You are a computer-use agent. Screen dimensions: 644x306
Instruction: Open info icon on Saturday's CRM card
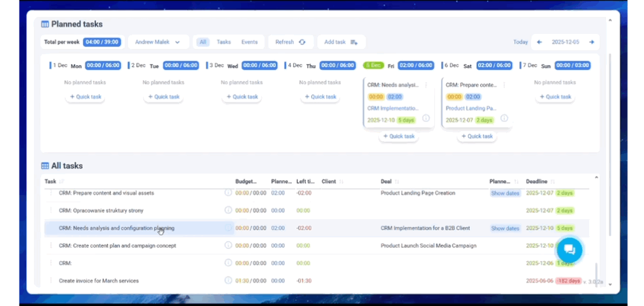(504, 119)
